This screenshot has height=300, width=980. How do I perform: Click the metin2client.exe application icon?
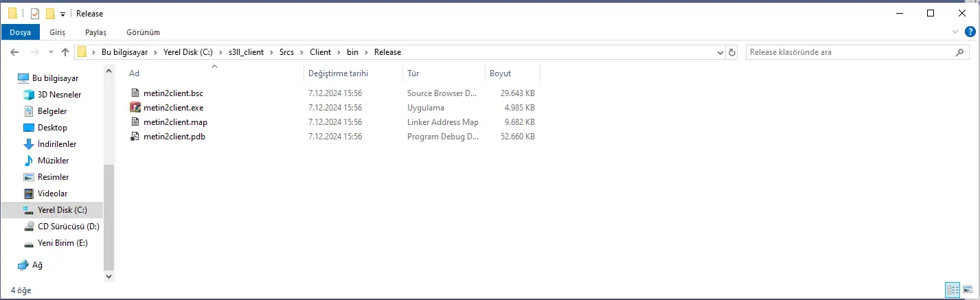(x=135, y=108)
